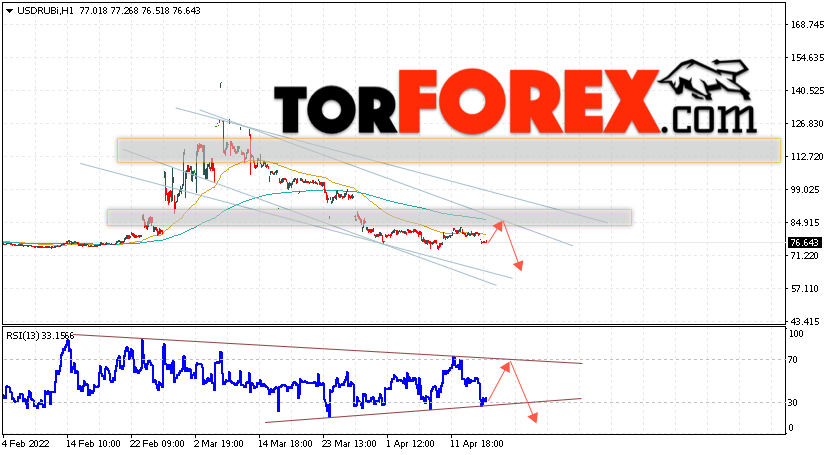Select the 4 Feb 2022 date label
Image resolution: width=826 pixels, height=455 pixels.
[26, 444]
